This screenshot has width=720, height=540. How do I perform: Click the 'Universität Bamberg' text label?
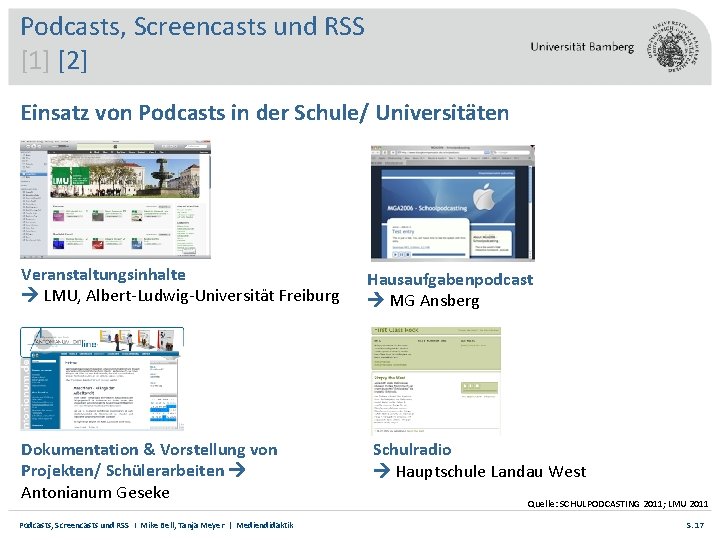click(x=582, y=47)
